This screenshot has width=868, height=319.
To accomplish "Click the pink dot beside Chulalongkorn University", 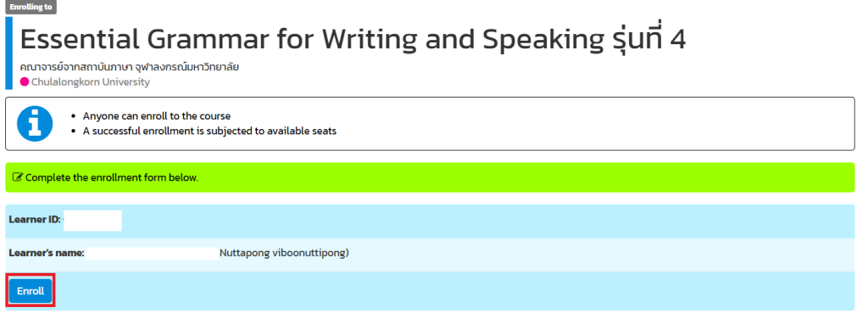I will click(x=25, y=82).
